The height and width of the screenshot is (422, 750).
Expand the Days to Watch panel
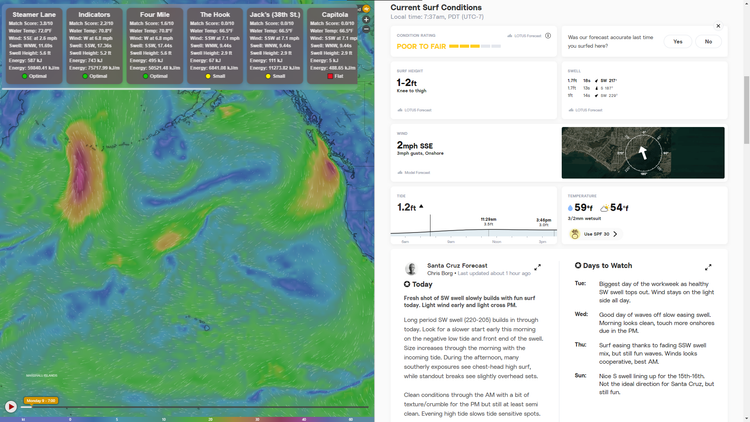pyautogui.click(x=708, y=267)
